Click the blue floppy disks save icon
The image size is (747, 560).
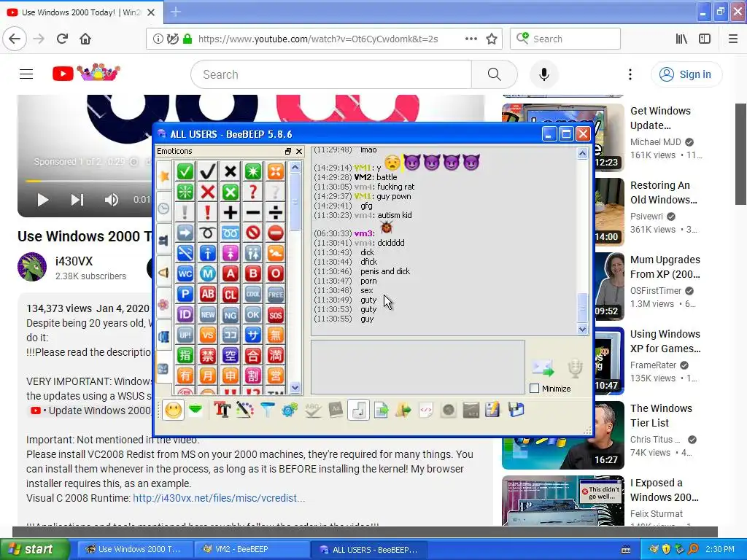(516, 410)
